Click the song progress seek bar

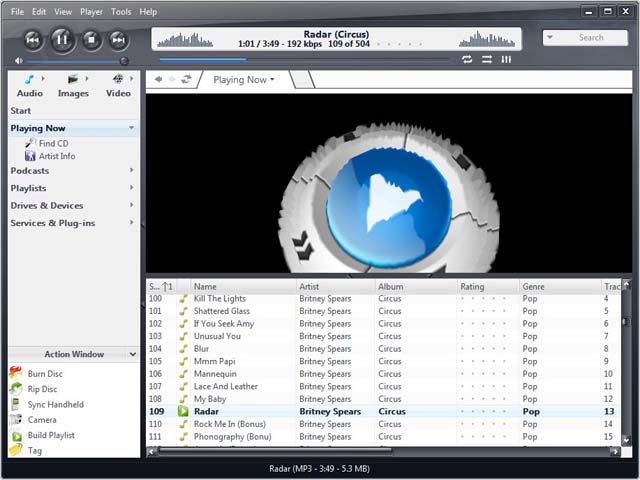[304, 60]
